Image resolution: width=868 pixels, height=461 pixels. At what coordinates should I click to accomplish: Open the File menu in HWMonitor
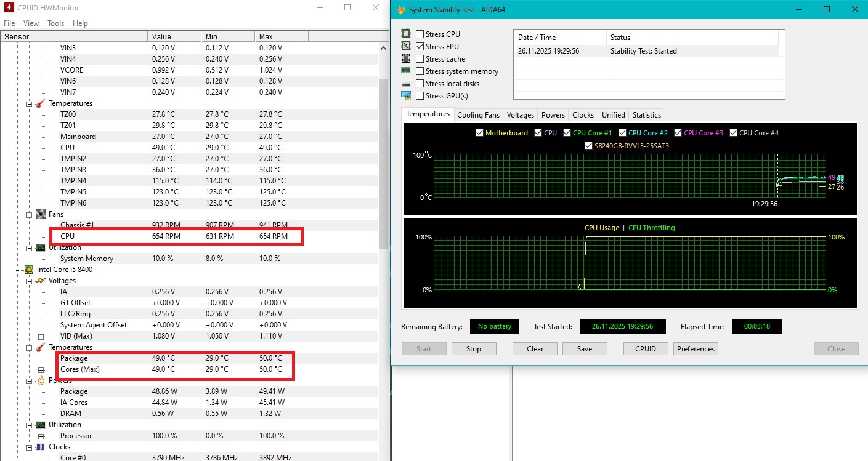pos(9,23)
